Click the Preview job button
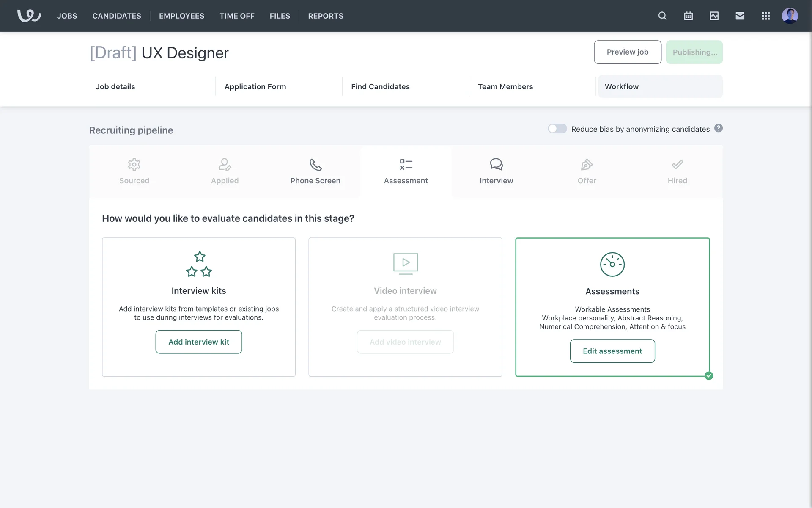Screen dimensions: 812x508 627,52
